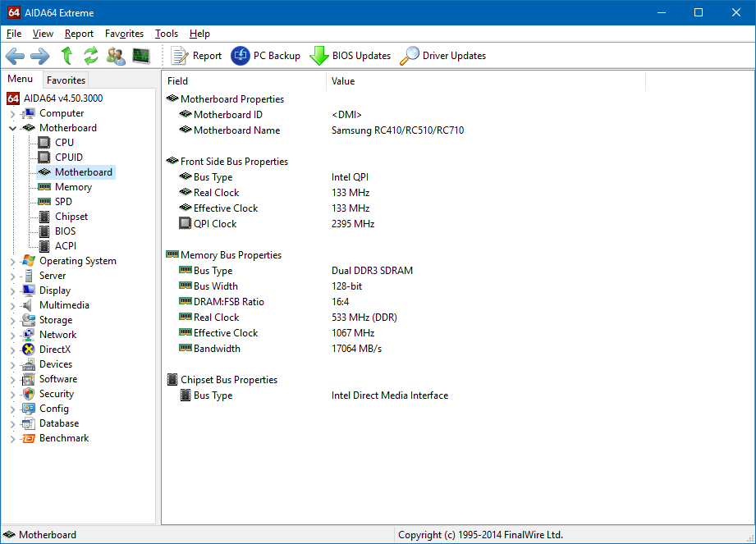Click the Field column header
The image size is (756, 544).
(245, 81)
